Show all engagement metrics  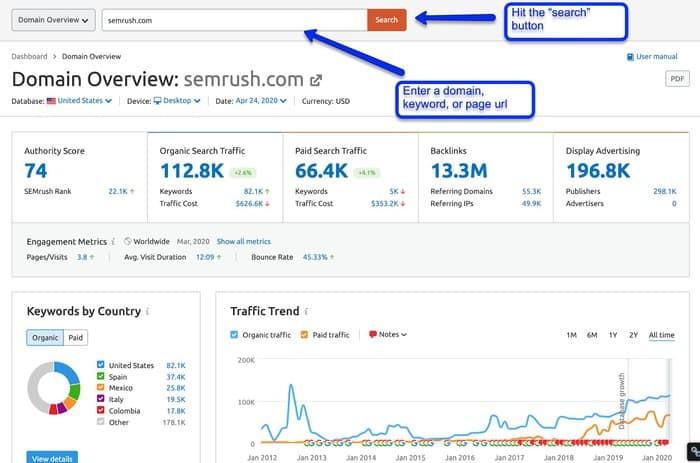pyautogui.click(x=244, y=242)
